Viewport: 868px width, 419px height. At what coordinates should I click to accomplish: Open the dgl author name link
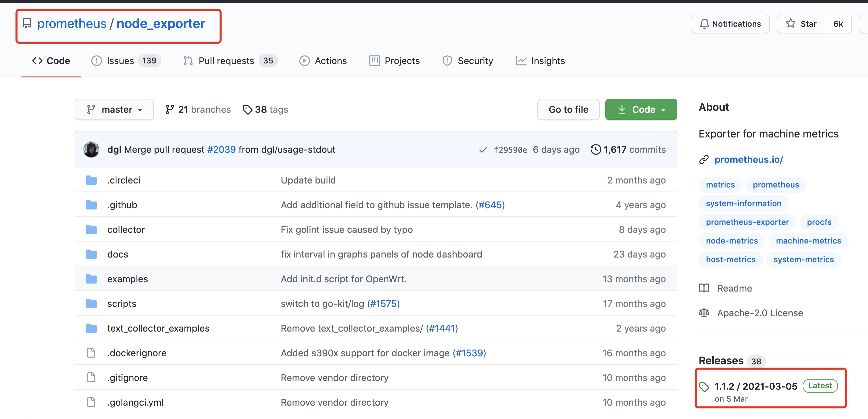click(114, 149)
